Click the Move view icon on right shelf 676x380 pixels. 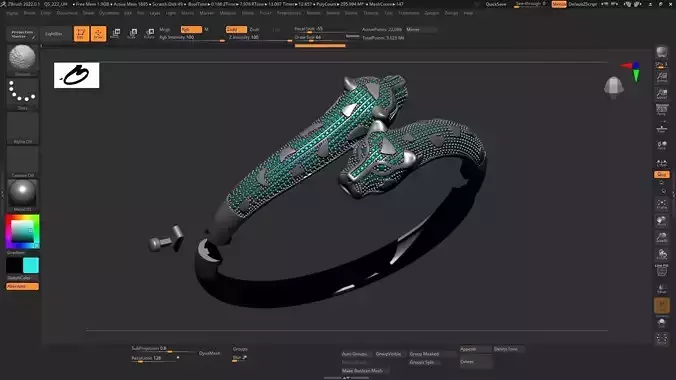coord(662,221)
